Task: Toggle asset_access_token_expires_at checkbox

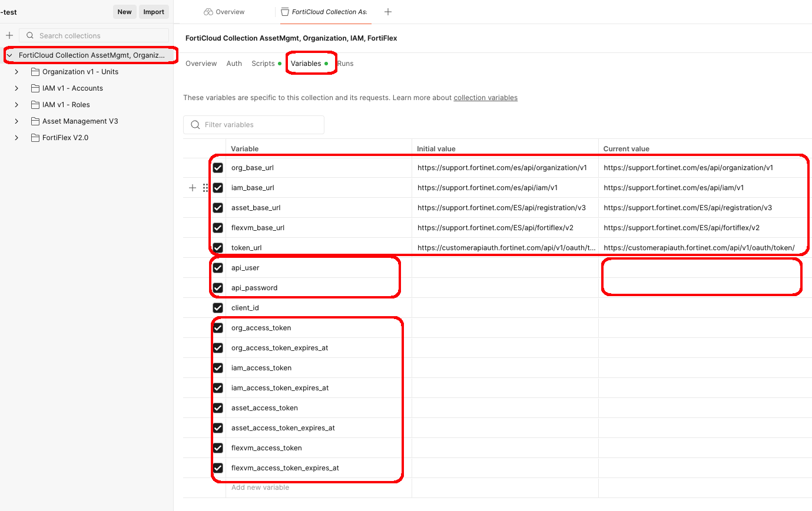Action: pos(218,428)
